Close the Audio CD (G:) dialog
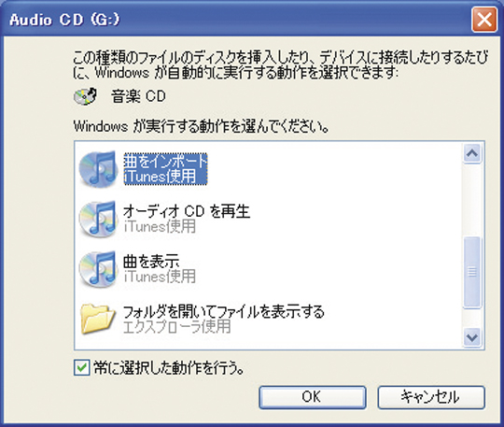 point(484,20)
